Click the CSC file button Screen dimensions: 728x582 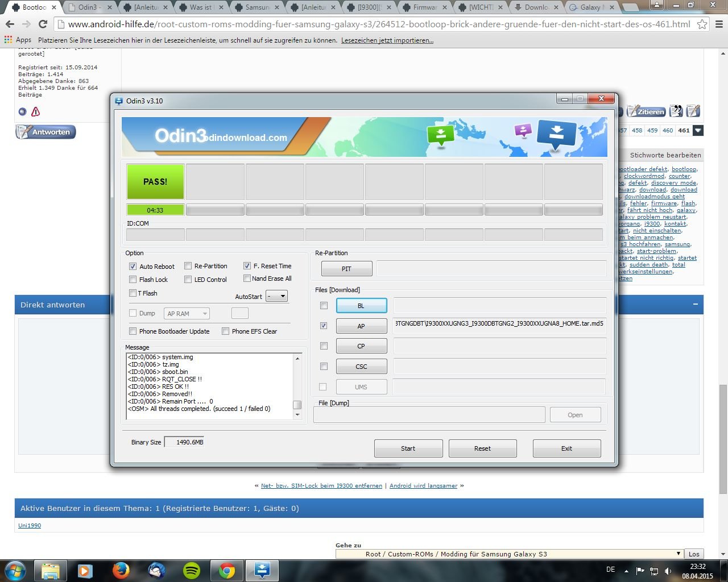pyautogui.click(x=361, y=367)
